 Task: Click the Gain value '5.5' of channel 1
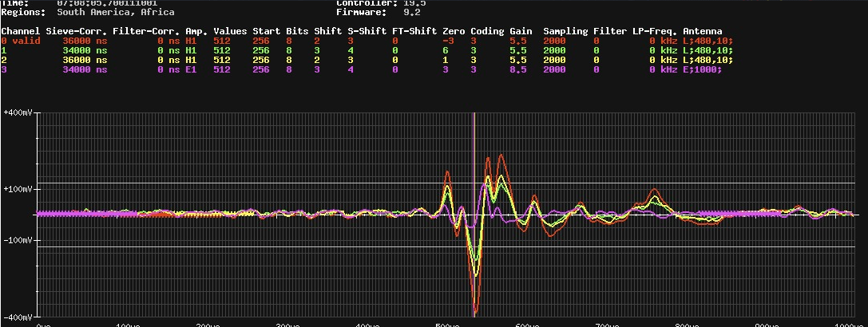[518, 50]
